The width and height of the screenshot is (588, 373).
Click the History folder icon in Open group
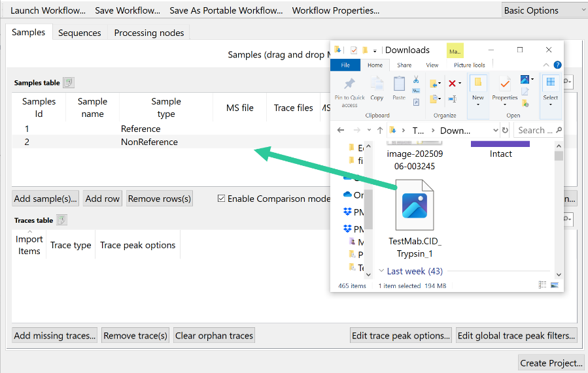coord(525,103)
